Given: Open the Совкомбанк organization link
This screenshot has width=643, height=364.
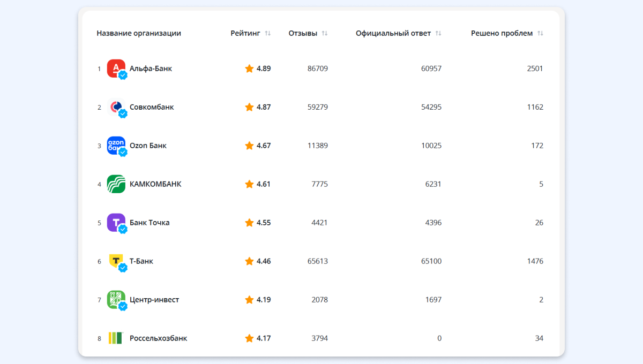Looking at the screenshot, I should (152, 107).
